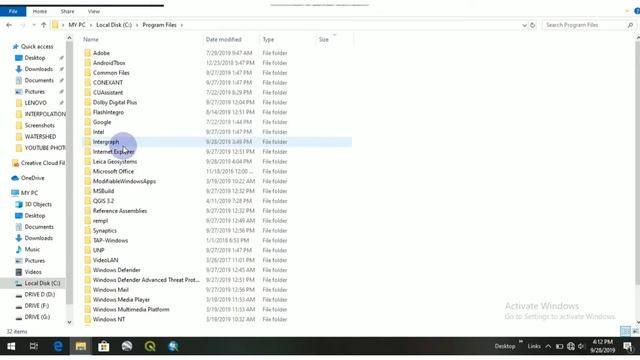Open the File ribbon tab
This screenshot has width=640, height=360.
click(13, 11)
